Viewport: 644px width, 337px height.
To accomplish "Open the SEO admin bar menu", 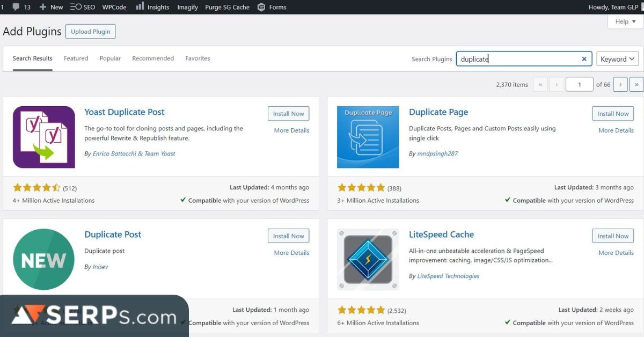I will click(82, 7).
